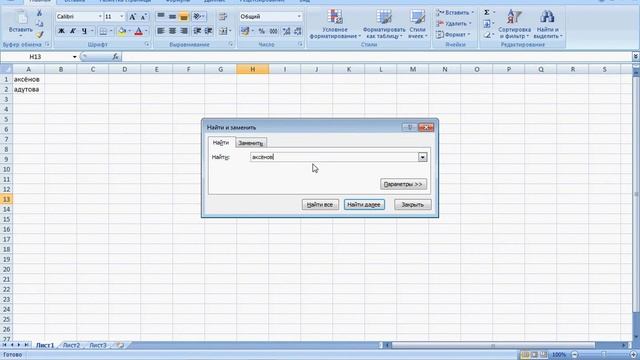Click the Clear eraser icon
Image resolution: width=640 pixels, height=360 pixels.
click(487, 35)
